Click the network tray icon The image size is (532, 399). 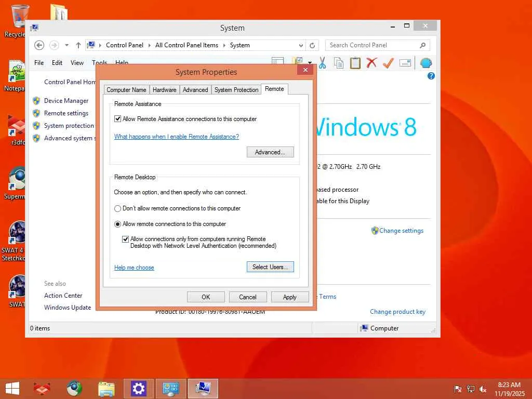(x=471, y=389)
